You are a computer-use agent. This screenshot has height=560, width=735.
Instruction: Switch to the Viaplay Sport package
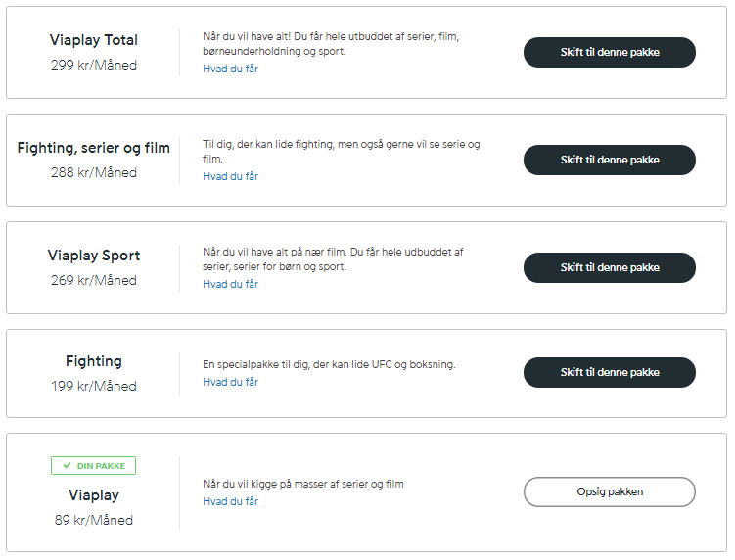pyautogui.click(x=610, y=268)
